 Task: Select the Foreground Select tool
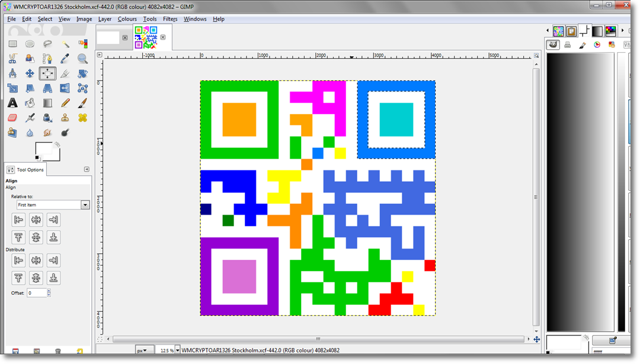pos(30,59)
